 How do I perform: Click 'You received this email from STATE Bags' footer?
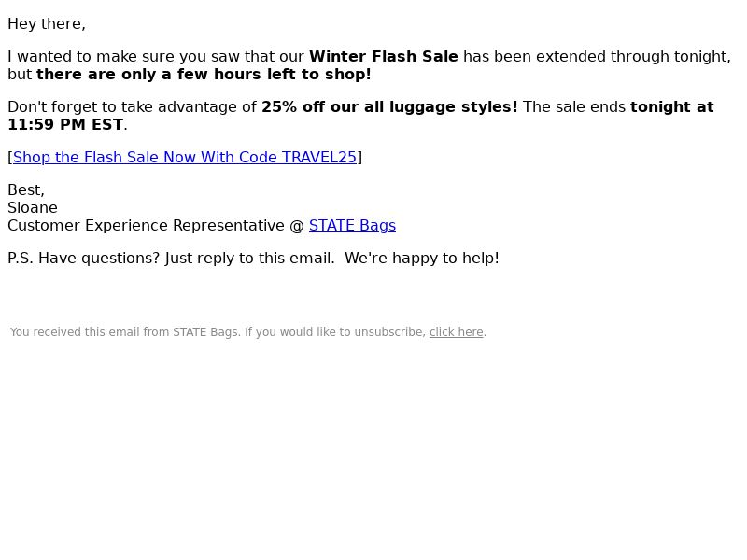tap(124, 332)
